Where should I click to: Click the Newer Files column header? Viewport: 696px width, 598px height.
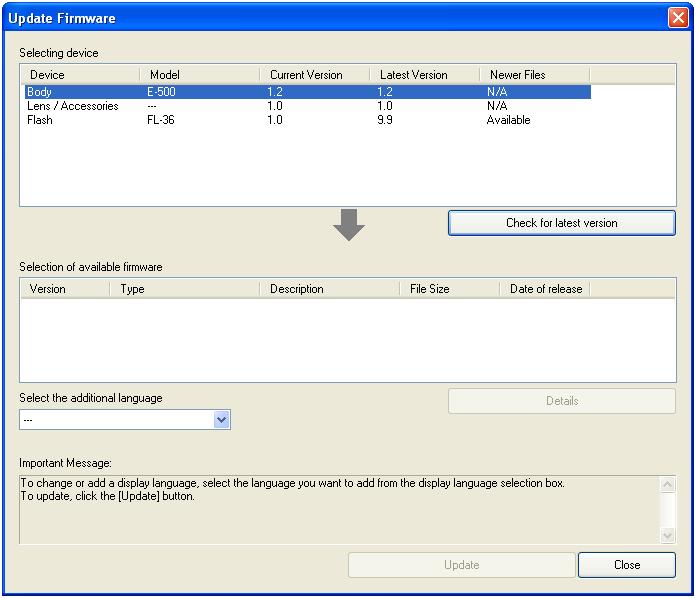pos(534,75)
